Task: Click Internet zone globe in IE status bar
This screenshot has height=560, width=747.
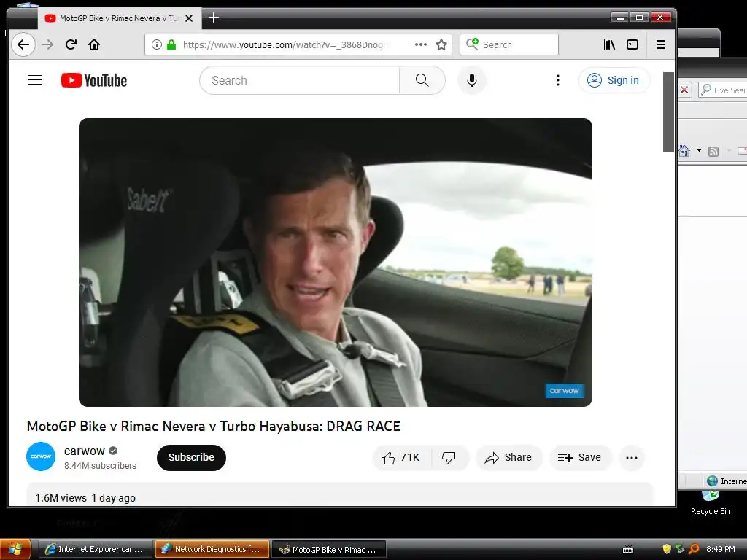Action: tap(712, 481)
